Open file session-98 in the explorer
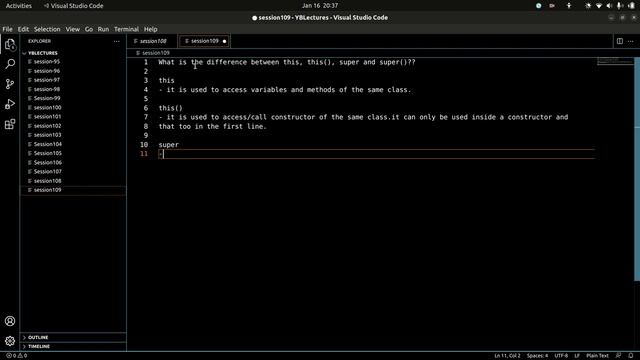This screenshot has width=640, height=360. [47, 89]
